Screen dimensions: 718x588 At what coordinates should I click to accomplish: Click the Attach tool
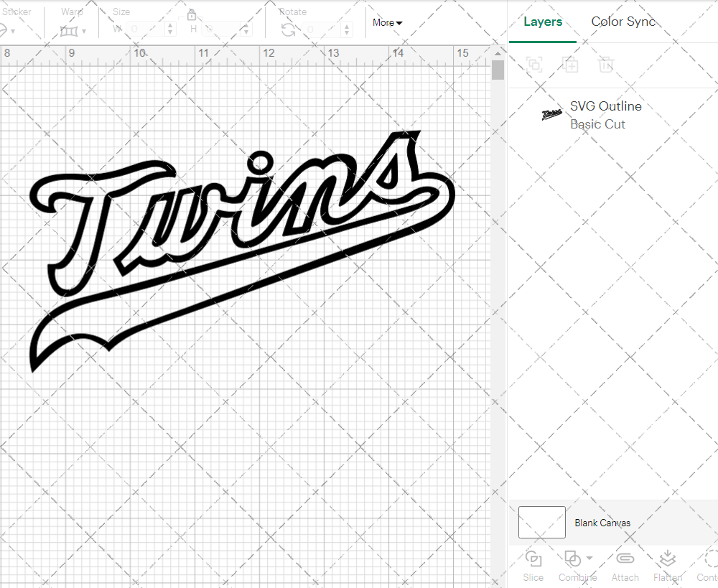[x=625, y=566]
